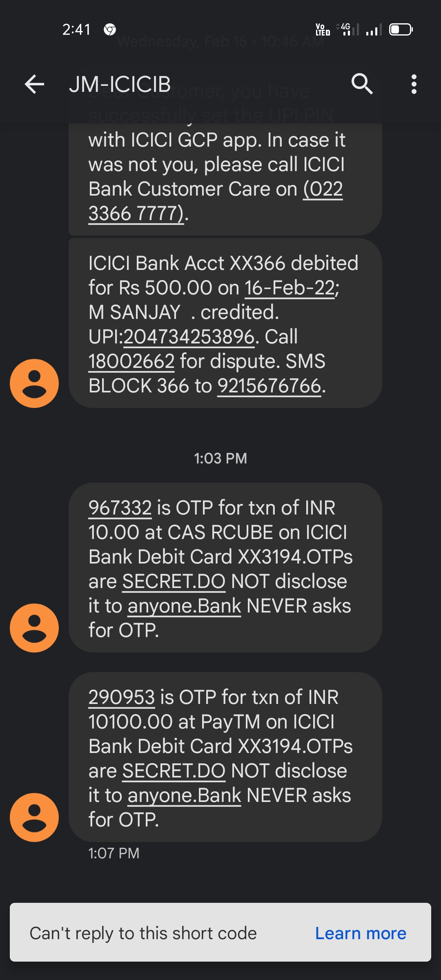The width and height of the screenshot is (441, 980).
Task: Tap the 16-Feb-22 date link
Action: [290, 288]
